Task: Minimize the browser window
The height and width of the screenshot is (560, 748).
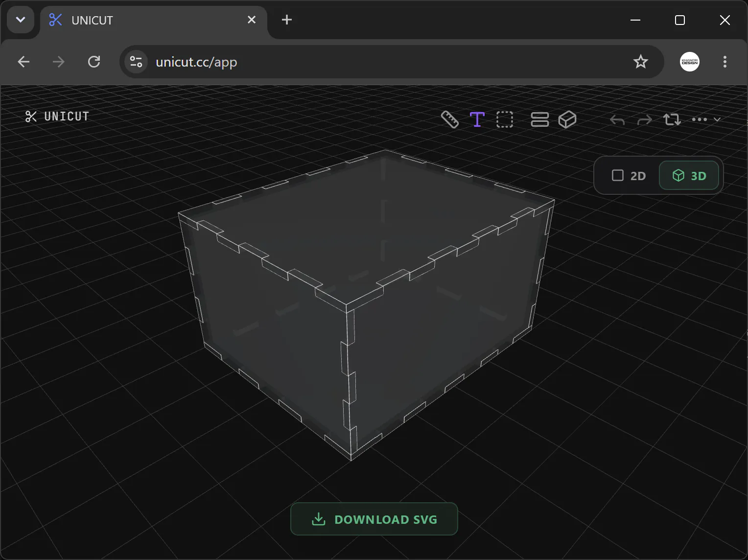Action: click(635, 20)
